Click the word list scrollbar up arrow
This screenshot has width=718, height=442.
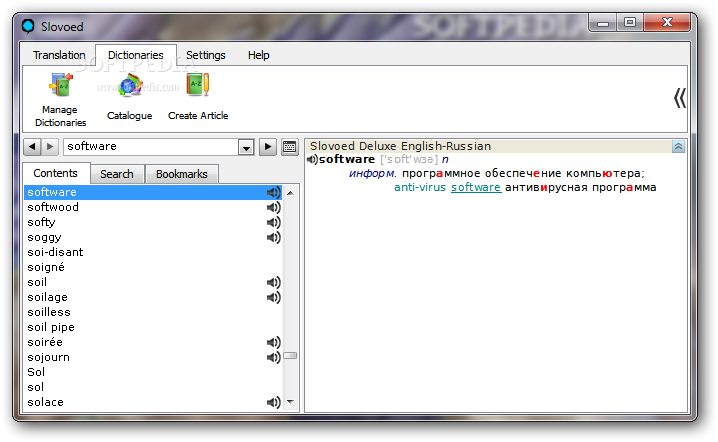click(290, 193)
